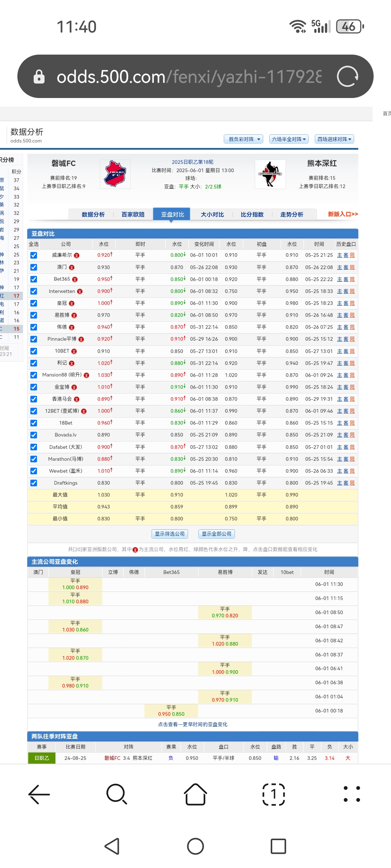Image resolution: width=391 pixels, height=868 pixels.
Task: Click the red 主 badge beside 金宝博
Action: (x=74, y=387)
